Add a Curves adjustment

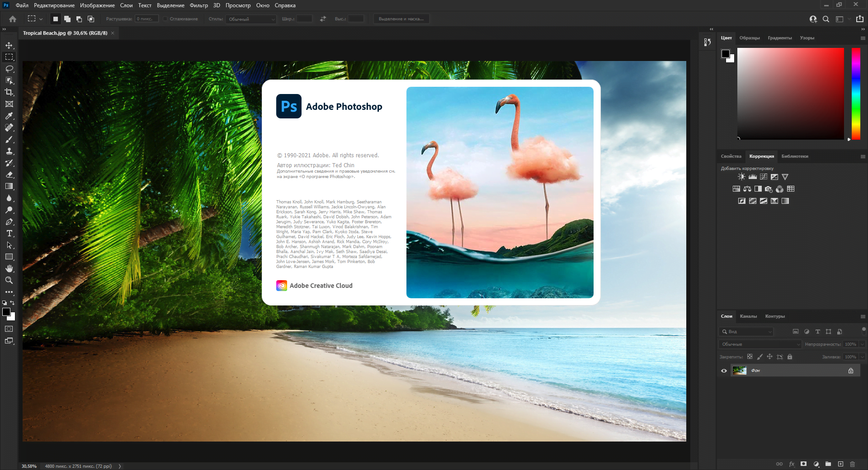(764, 177)
